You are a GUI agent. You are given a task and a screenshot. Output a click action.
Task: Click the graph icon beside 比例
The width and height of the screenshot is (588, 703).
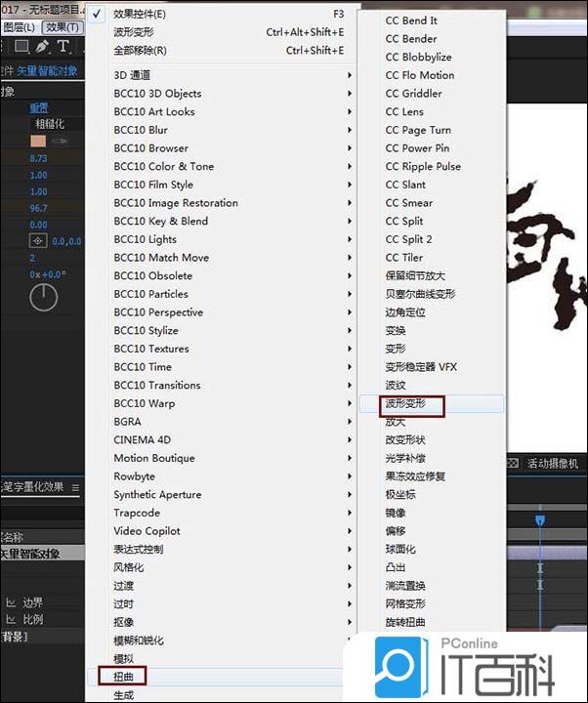click(x=11, y=620)
